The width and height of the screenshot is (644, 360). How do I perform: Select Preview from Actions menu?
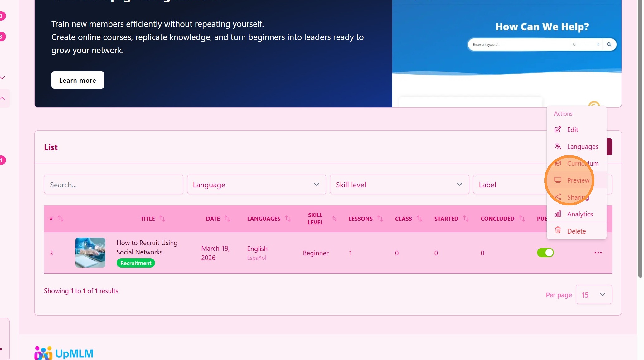(578, 180)
